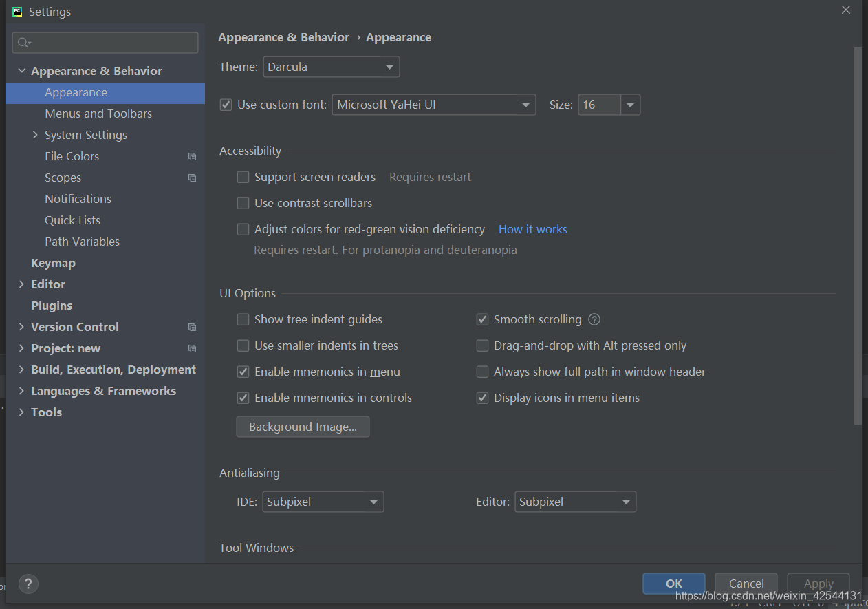This screenshot has width=868, height=609.
Task: Click the Apply button
Action: click(x=818, y=584)
